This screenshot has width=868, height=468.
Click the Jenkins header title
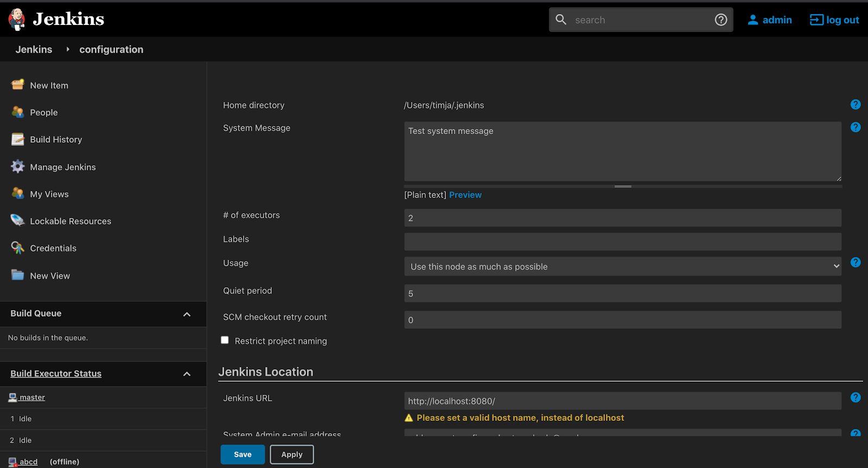pos(68,19)
